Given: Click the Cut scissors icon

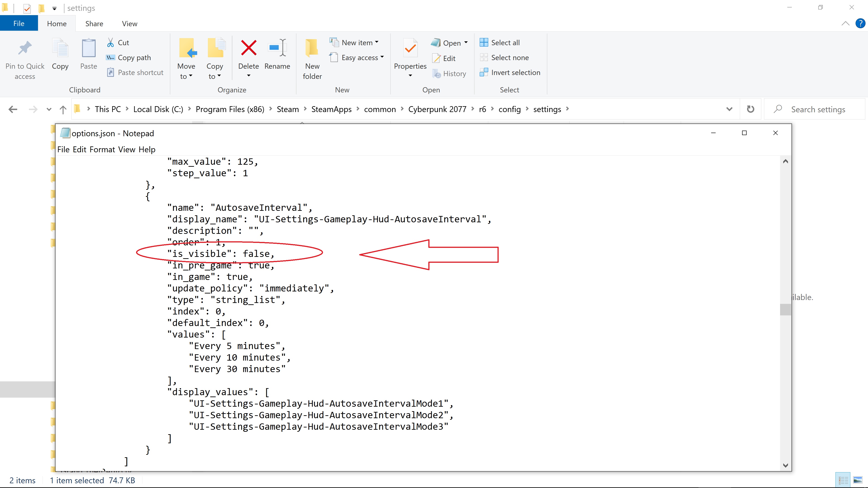Looking at the screenshot, I should click(x=111, y=43).
